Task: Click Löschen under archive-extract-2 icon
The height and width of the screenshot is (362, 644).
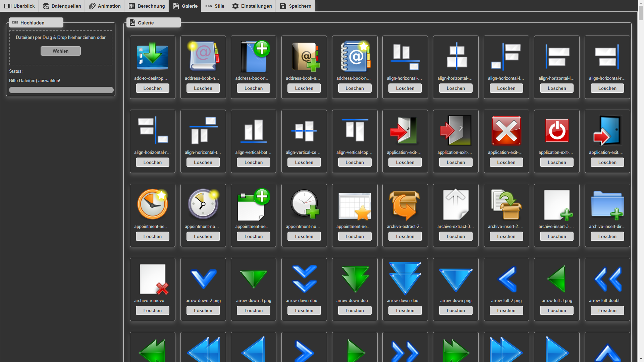Action: (x=405, y=236)
